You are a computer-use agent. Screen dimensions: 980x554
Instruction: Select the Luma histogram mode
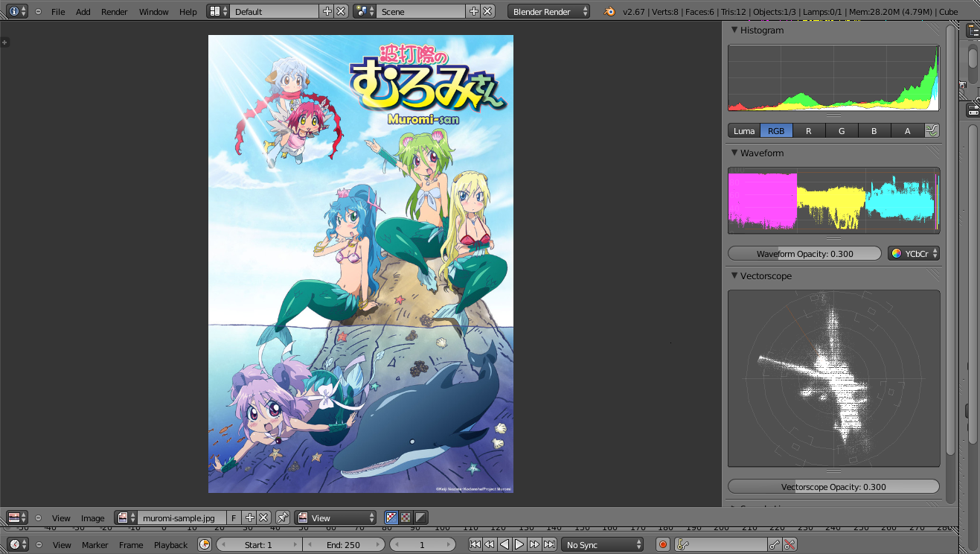tap(744, 130)
